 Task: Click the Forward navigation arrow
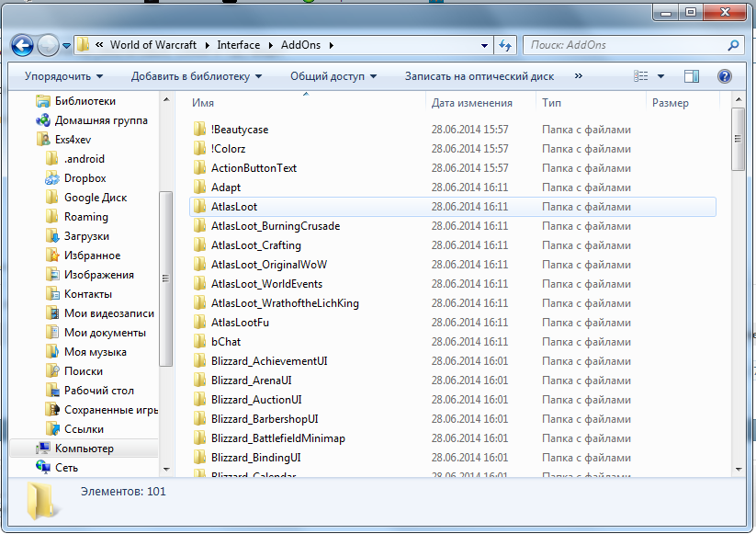[48, 46]
